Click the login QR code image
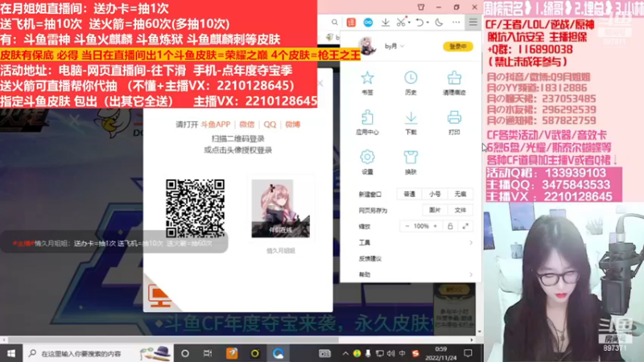The image size is (644, 362). 195,208
